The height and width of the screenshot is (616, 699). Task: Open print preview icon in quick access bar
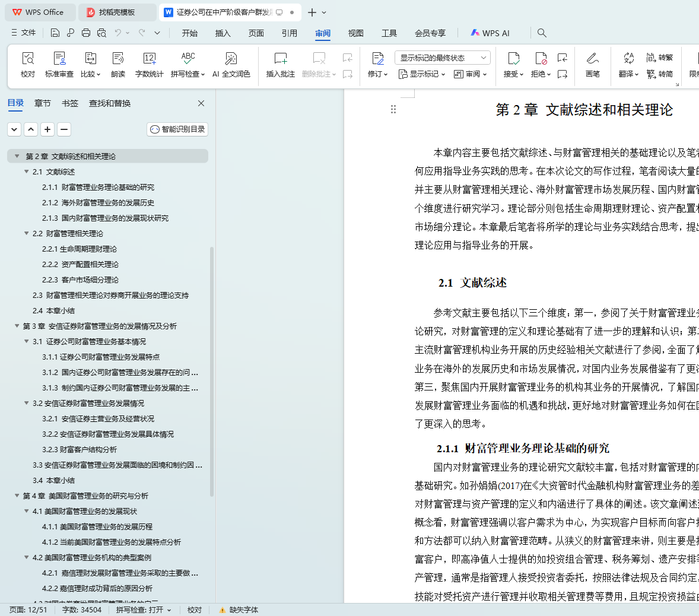(x=101, y=33)
